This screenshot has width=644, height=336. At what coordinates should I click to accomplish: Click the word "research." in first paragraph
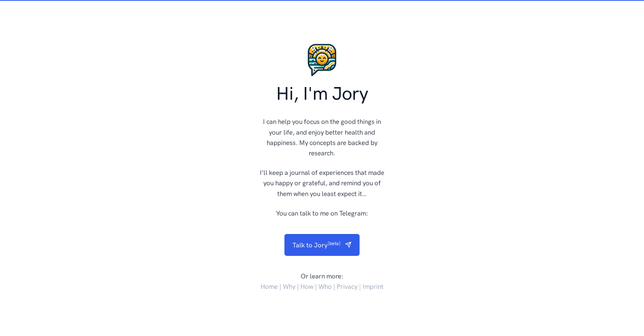(322, 153)
